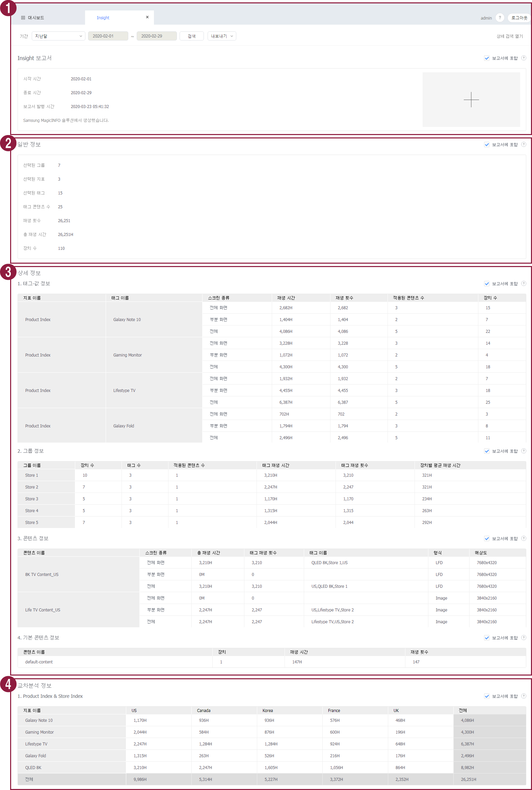Click the help icon for 기본 콘텐츠 정보 section
Viewport: 532px width, 790px height.
pyautogui.click(x=524, y=638)
